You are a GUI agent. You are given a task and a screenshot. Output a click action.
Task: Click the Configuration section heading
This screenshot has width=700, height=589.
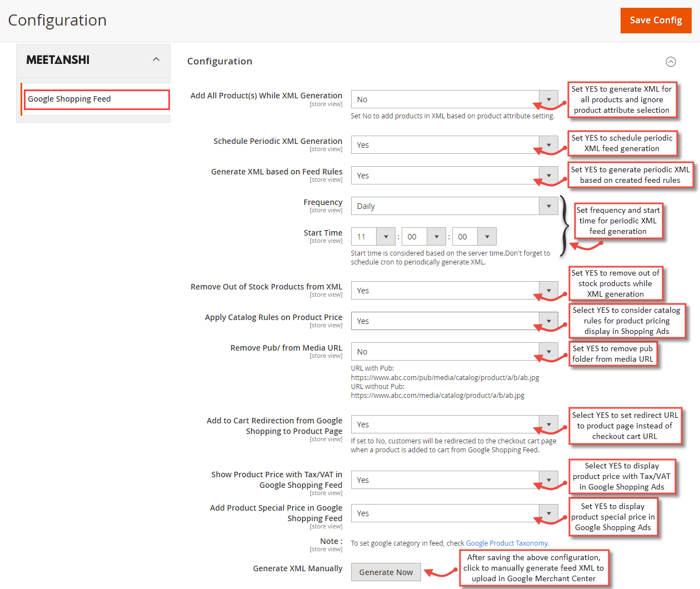click(219, 61)
